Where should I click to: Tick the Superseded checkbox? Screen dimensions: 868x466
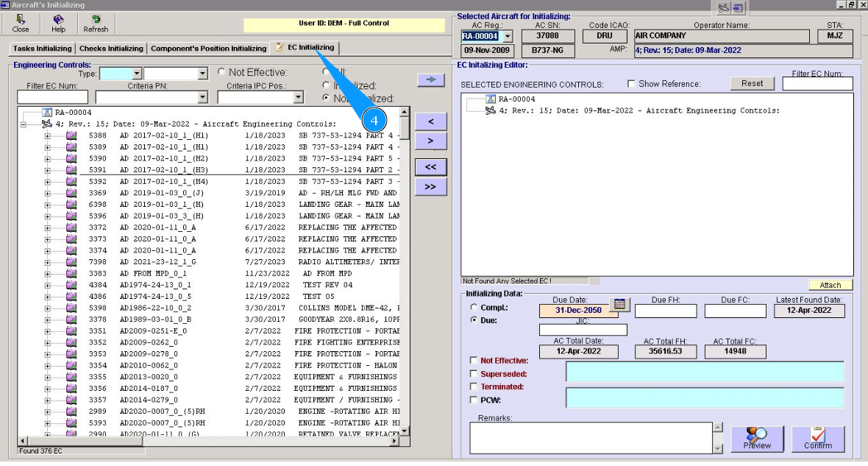pos(474,373)
